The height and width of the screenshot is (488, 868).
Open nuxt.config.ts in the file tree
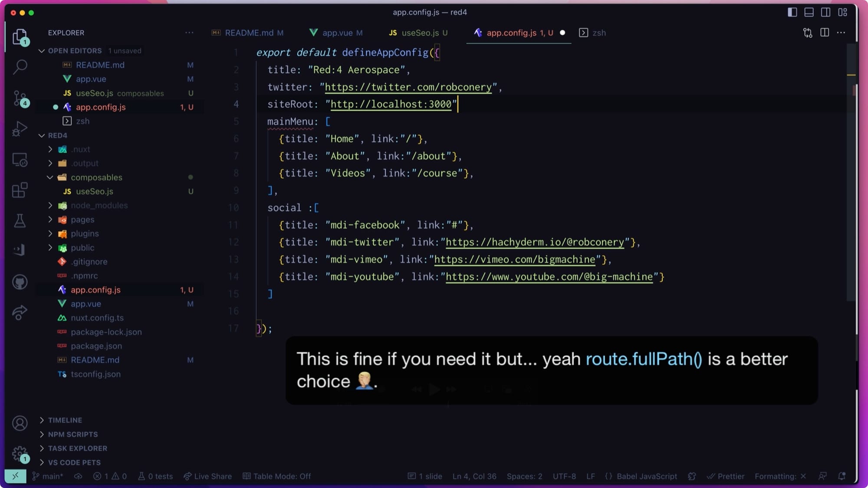pos(97,318)
